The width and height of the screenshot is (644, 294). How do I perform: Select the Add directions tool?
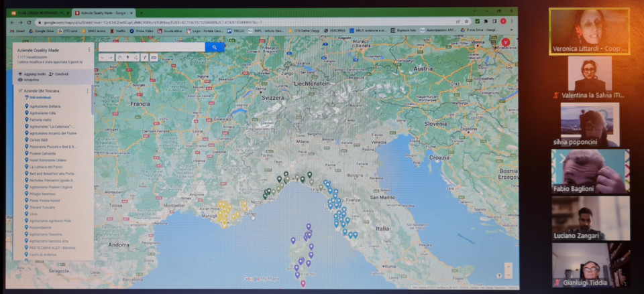click(145, 58)
